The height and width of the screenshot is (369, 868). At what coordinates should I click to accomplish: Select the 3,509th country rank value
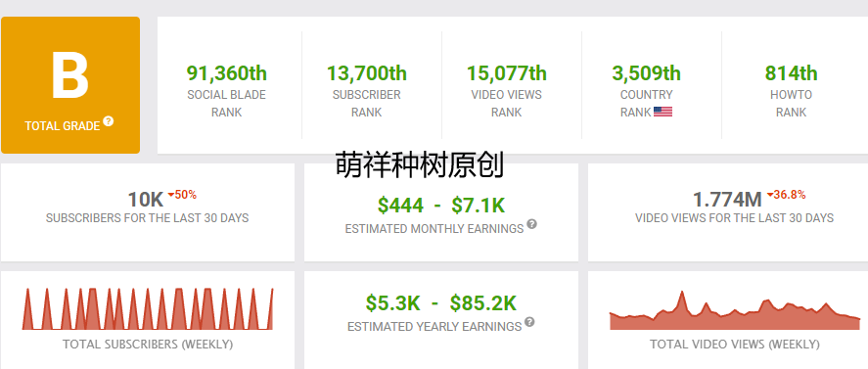647,73
